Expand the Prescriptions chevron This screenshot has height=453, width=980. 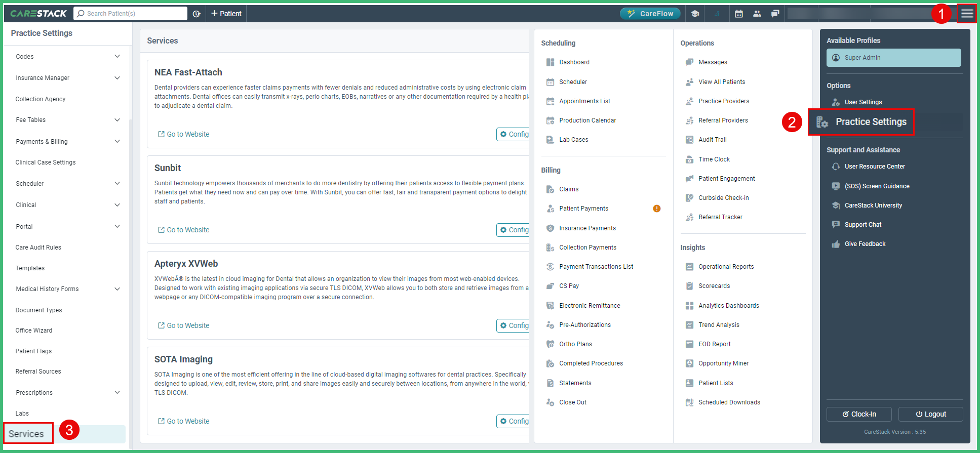[117, 393]
